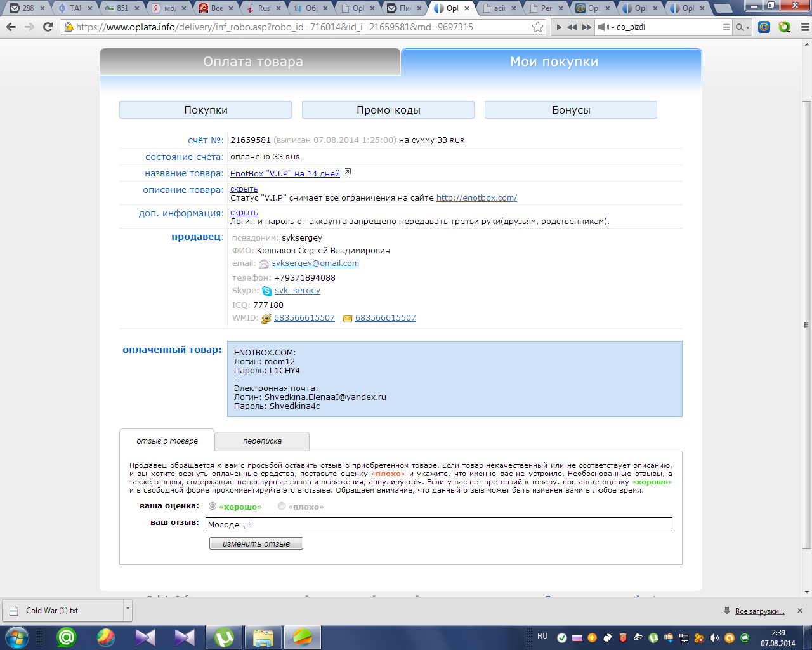
Task: Open the переписка tab
Action: [262, 441]
